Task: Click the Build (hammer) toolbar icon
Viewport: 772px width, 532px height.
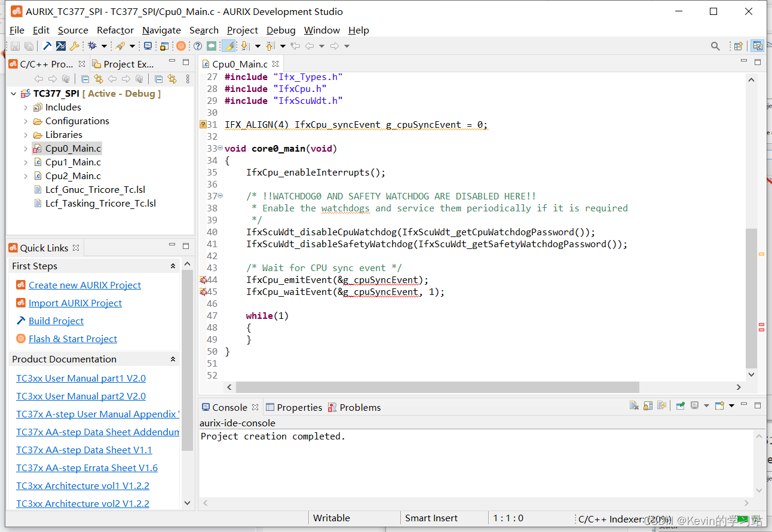Action: pos(47,46)
